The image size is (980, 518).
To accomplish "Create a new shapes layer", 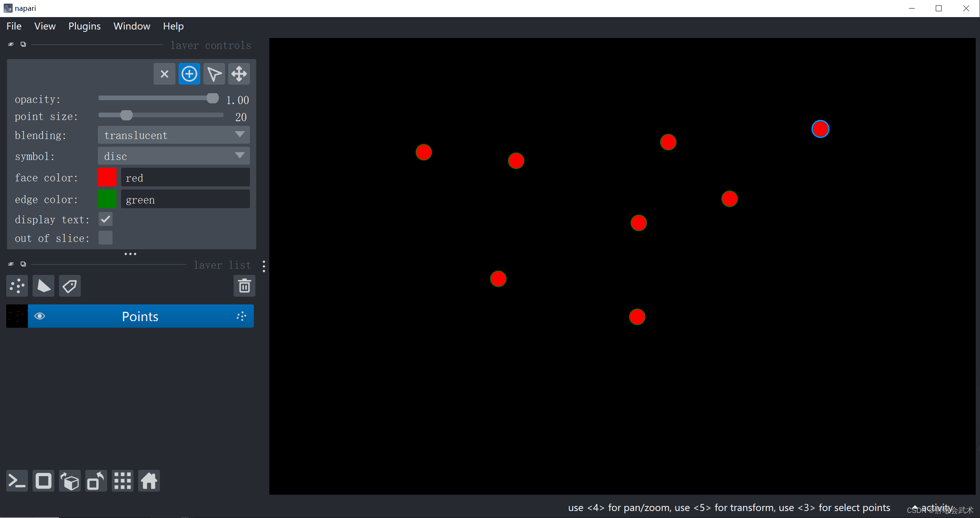I will 43,286.
